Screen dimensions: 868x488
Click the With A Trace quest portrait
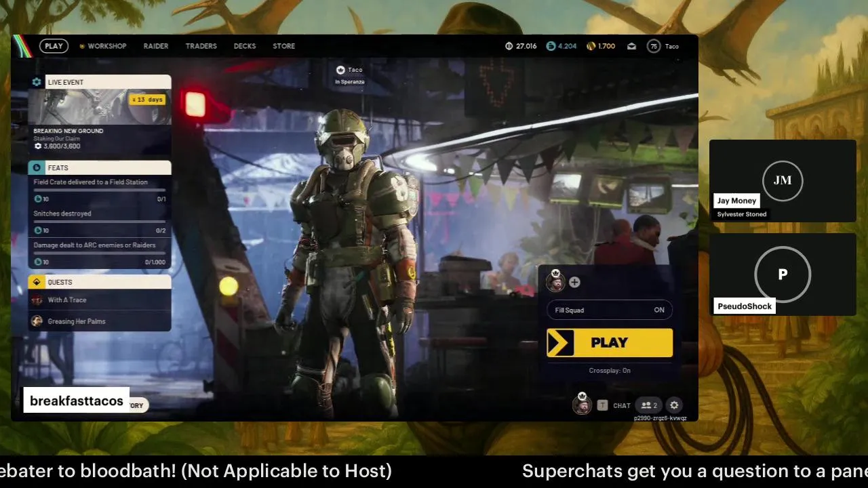[x=37, y=300]
